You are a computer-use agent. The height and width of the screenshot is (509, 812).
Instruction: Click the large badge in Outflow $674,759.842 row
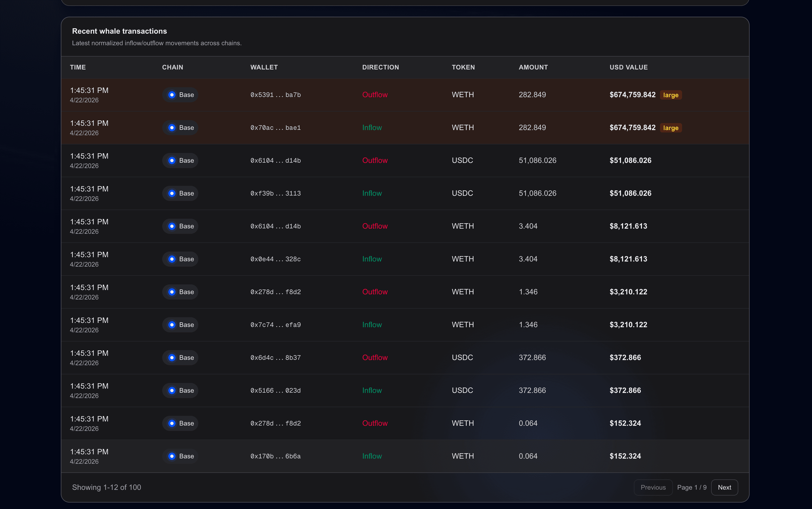(670, 95)
